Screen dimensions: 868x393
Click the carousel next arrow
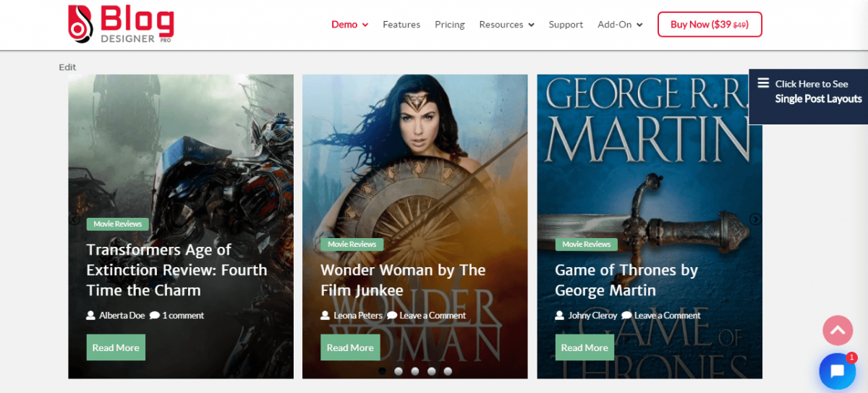click(x=755, y=219)
